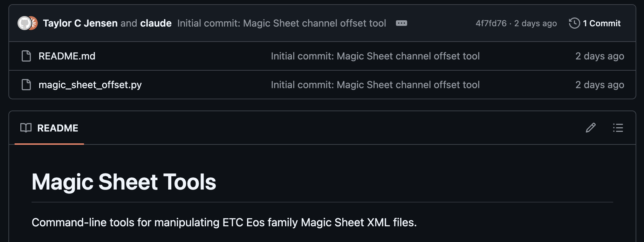
Task: Open the Initial commit message link
Action: (x=282, y=23)
